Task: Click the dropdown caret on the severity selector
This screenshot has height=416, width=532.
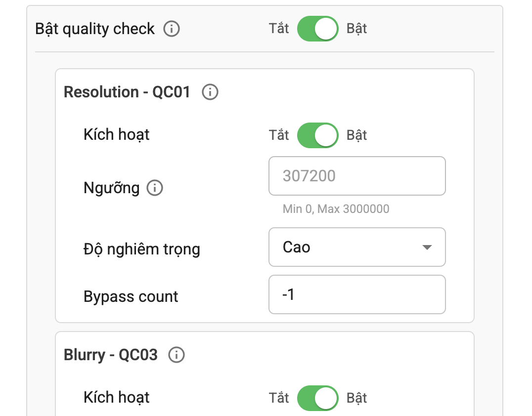Action: [427, 247]
